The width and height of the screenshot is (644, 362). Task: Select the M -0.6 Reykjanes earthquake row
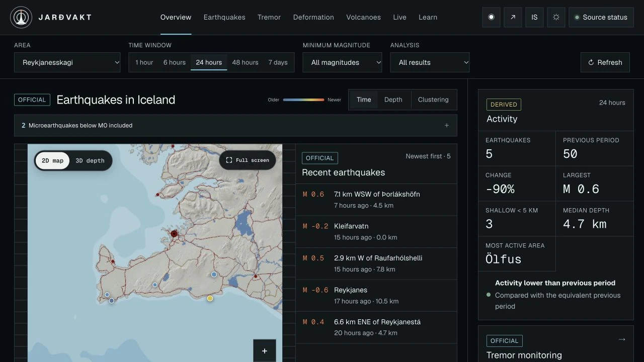pos(376,296)
